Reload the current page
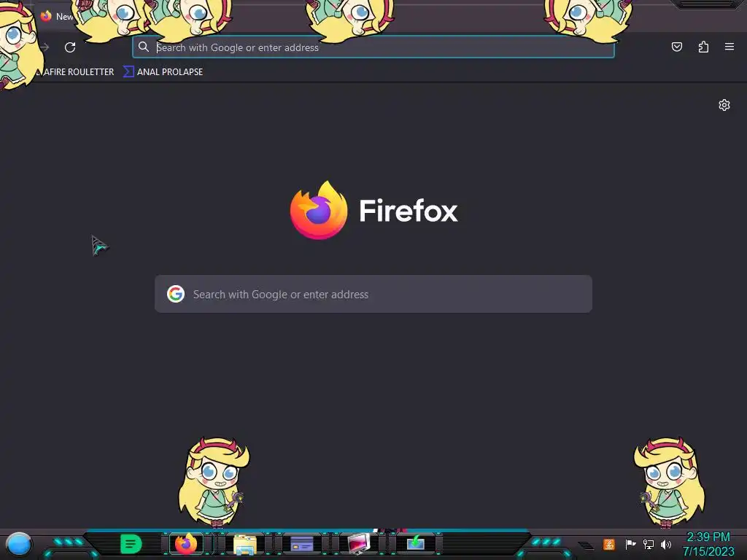 point(70,47)
